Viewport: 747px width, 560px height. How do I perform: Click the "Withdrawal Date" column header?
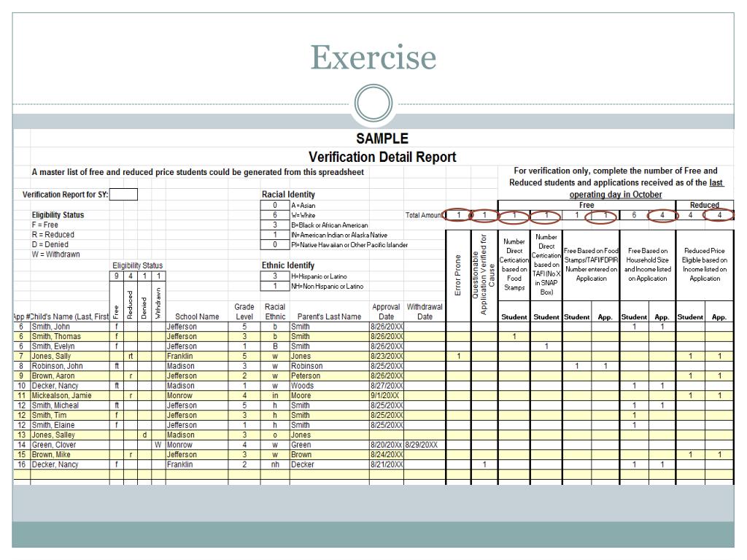pyautogui.click(x=425, y=312)
